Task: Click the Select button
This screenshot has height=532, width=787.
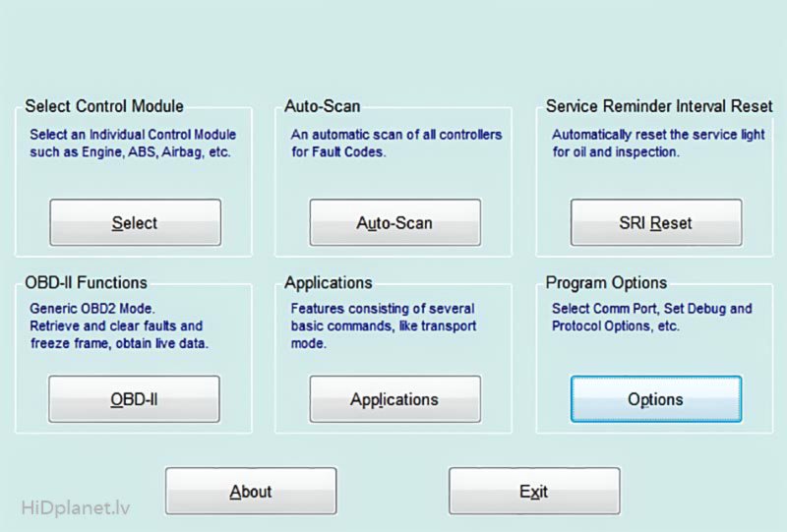Action: point(135,222)
